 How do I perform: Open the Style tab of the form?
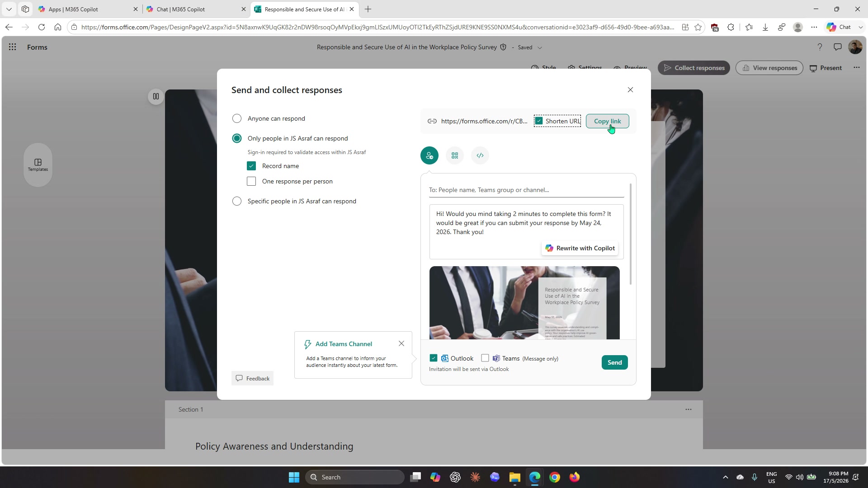click(543, 68)
